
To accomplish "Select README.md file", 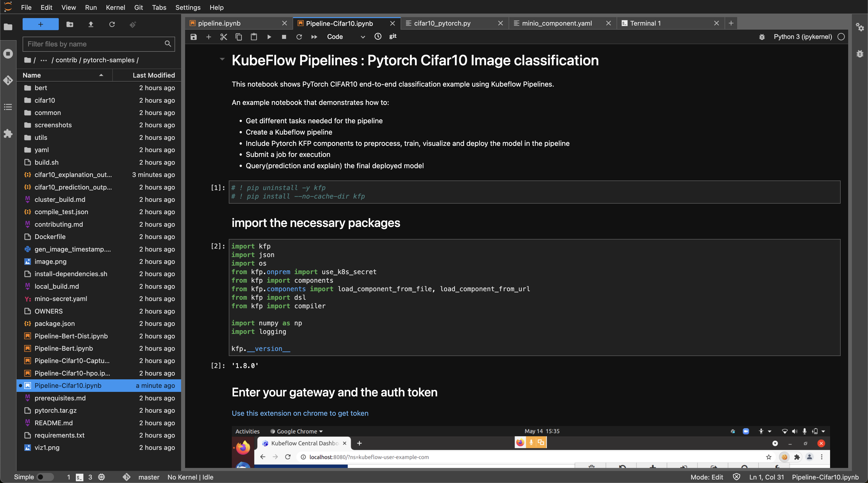I will point(99,423).
